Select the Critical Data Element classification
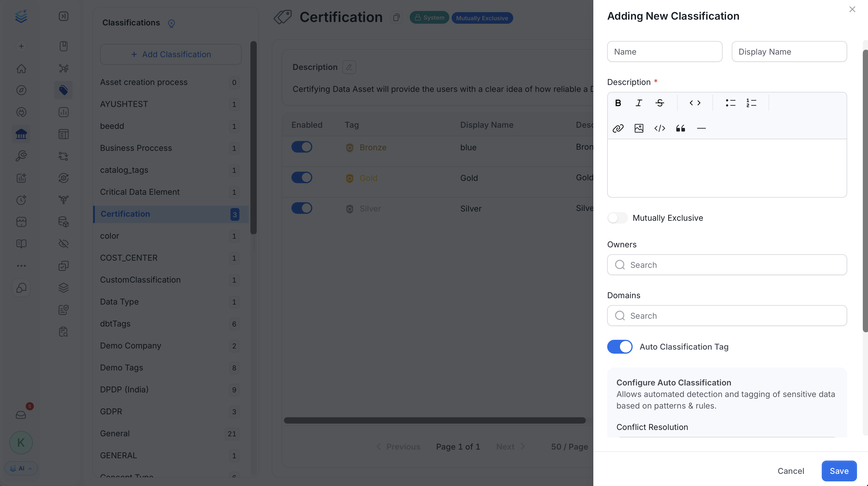This screenshot has width=868, height=486. click(x=171, y=192)
